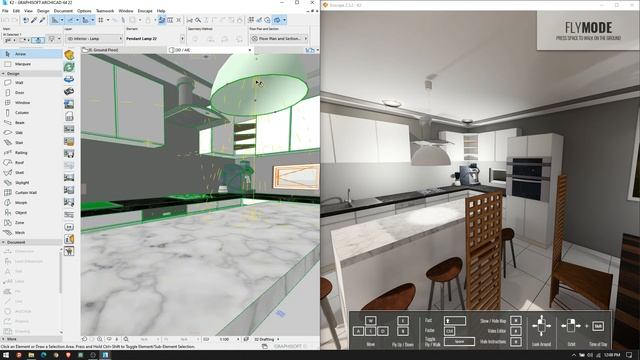Click the W key in Enscape Move overlay
Viewport: 640px width, 360px height.
coord(371,320)
